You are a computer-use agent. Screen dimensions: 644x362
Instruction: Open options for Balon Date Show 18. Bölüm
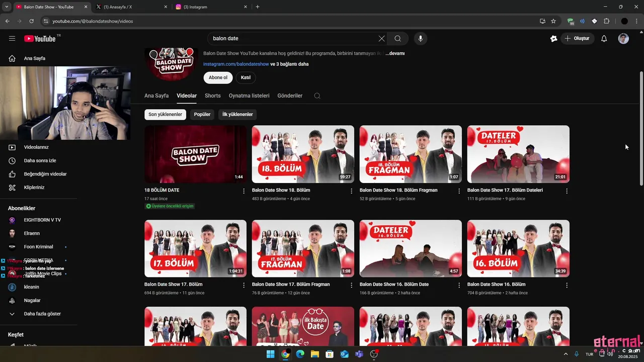click(x=352, y=191)
